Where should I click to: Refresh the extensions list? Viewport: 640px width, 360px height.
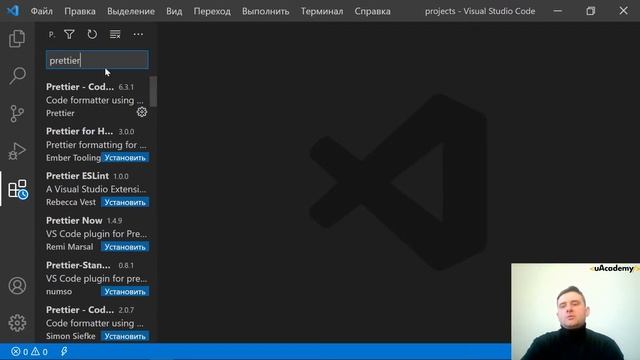coord(92,34)
